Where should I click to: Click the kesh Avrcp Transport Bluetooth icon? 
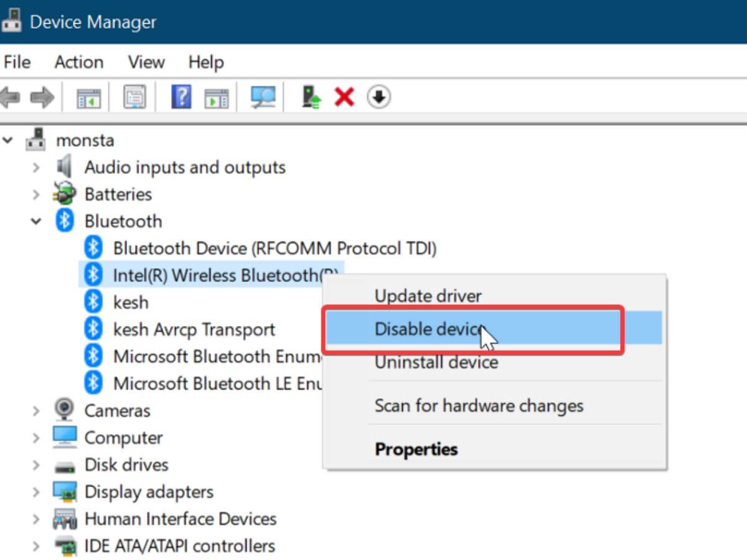coord(93,329)
